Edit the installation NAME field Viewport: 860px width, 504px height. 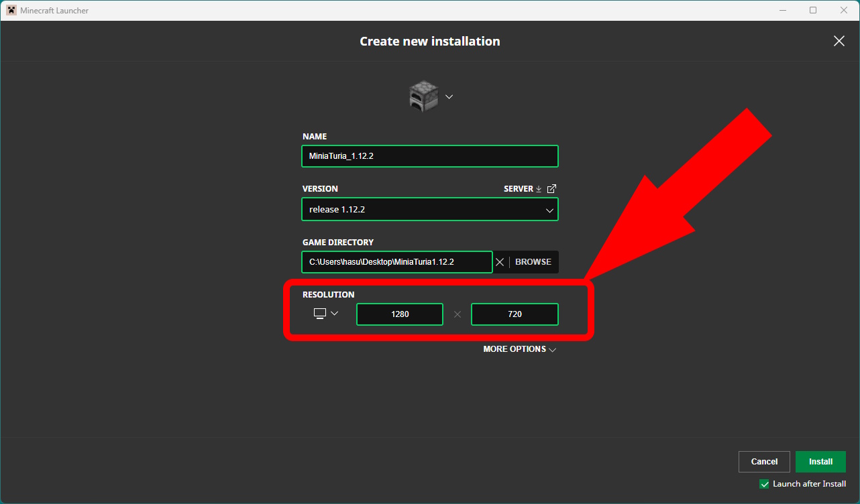click(x=430, y=156)
